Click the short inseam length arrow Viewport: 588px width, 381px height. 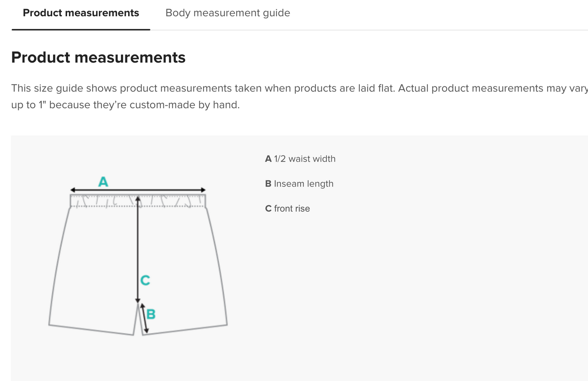(x=144, y=318)
